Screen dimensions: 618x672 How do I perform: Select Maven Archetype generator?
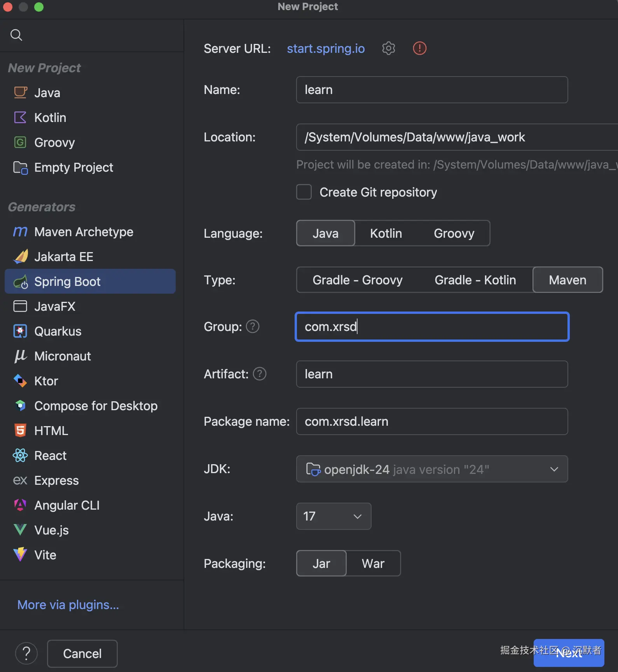point(84,232)
